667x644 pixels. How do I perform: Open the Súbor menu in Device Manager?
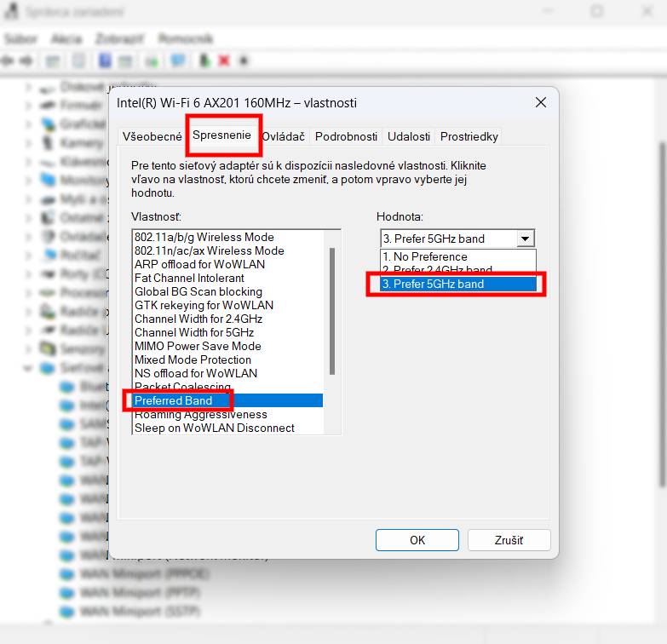(20, 38)
